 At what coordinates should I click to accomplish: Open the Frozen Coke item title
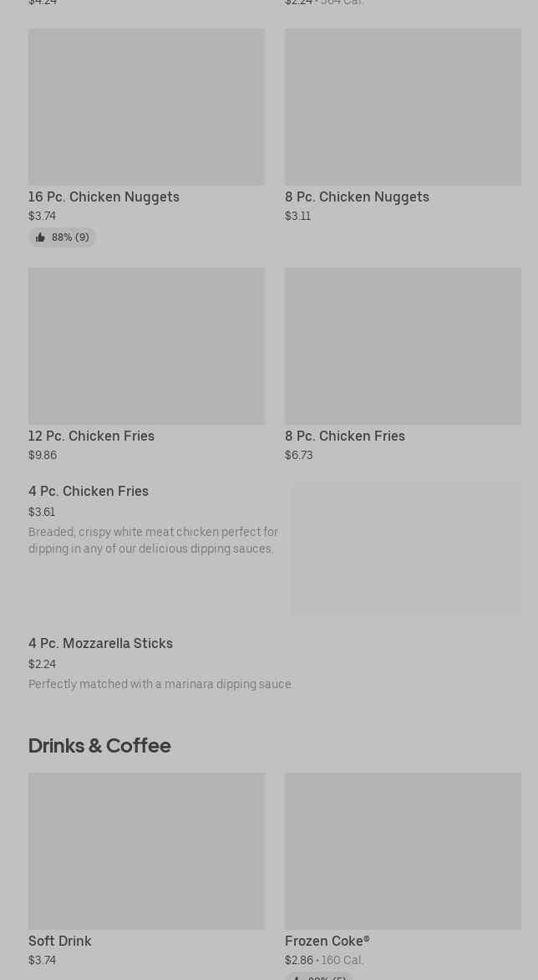pyautogui.click(x=327, y=941)
